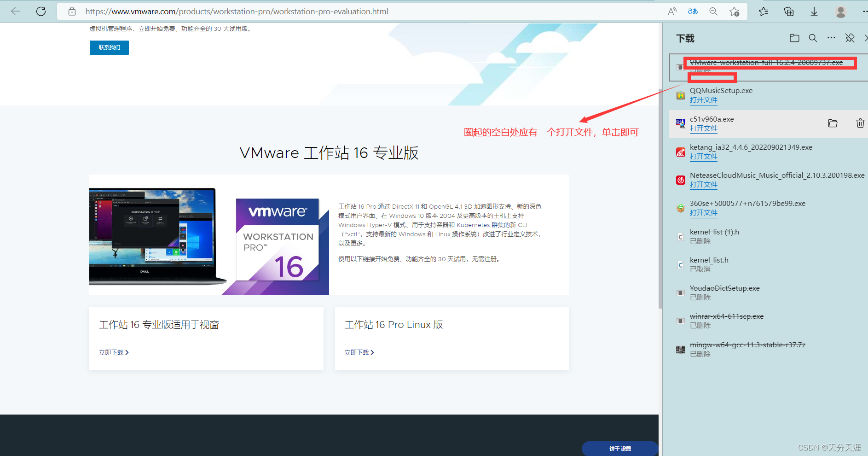The height and width of the screenshot is (456, 868).
Task: Click the 360se installer icon
Action: 681,208
